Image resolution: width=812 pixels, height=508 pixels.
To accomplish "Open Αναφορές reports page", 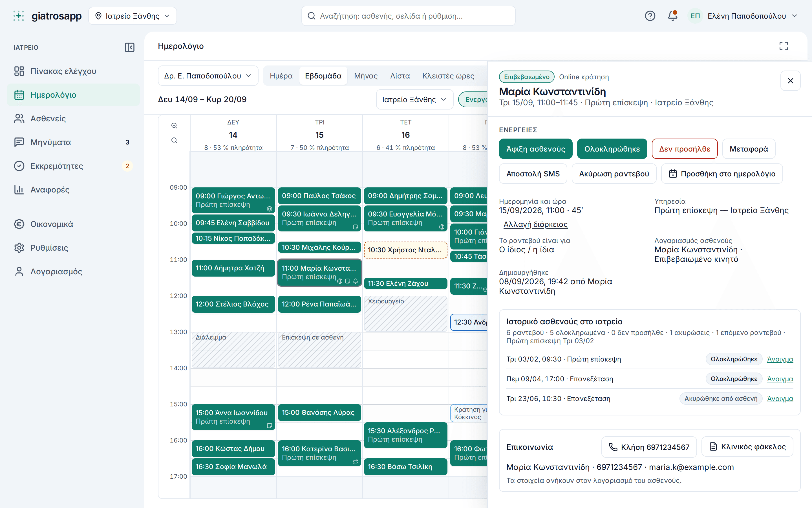I will tap(73, 189).
